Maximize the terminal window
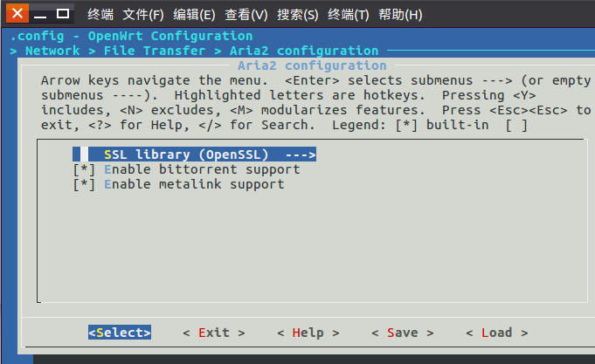Image resolution: width=595 pixels, height=364 pixels. pos(63,14)
